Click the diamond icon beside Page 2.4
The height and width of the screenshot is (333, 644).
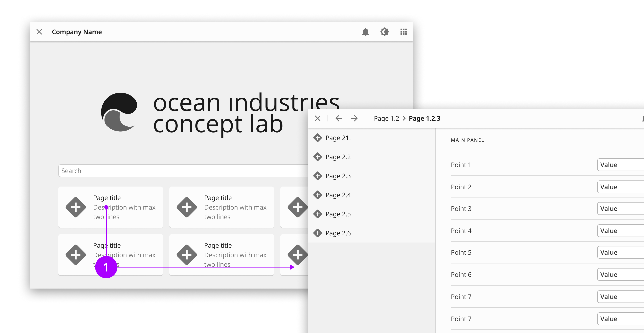pyautogui.click(x=317, y=195)
